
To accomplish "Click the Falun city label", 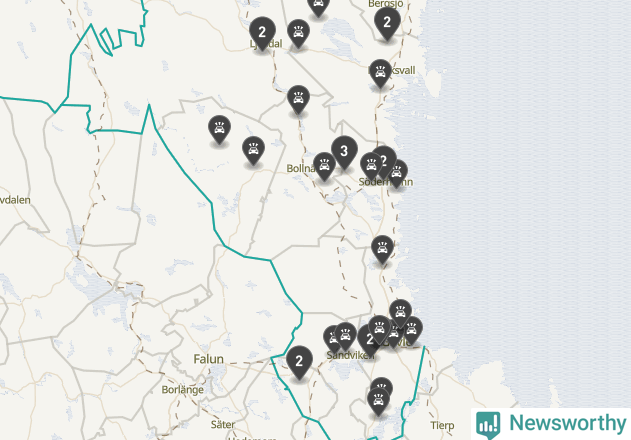I will (208, 359).
